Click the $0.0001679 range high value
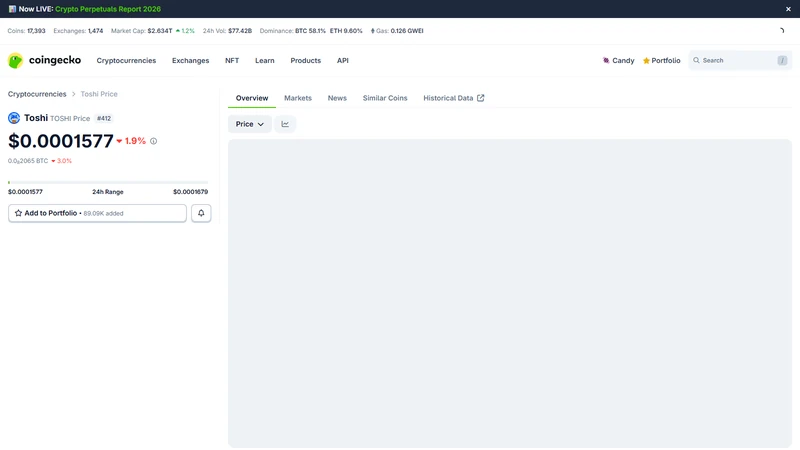This screenshot has width=800, height=450. coord(190,192)
